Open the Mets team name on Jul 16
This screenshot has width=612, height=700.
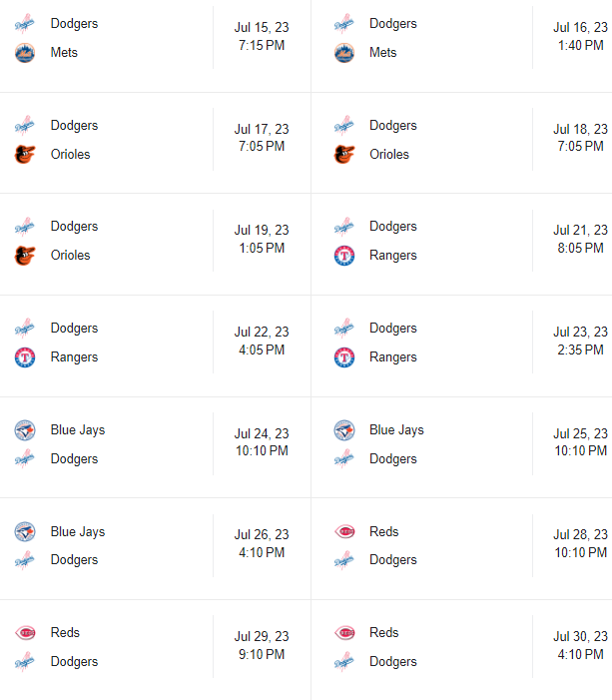[x=382, y=53]
